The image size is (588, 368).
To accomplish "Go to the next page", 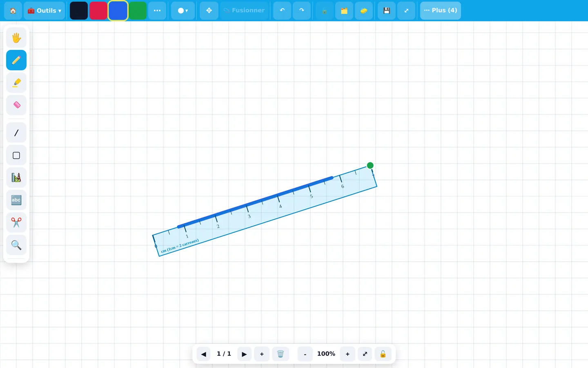I will click(x=244, y=354).
